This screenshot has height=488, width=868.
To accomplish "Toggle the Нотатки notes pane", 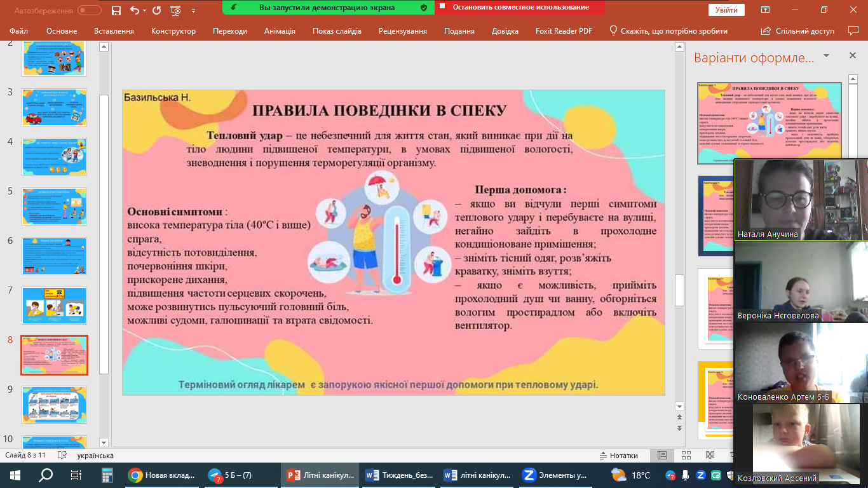I will pyautogui.click(x=618, y=456).
